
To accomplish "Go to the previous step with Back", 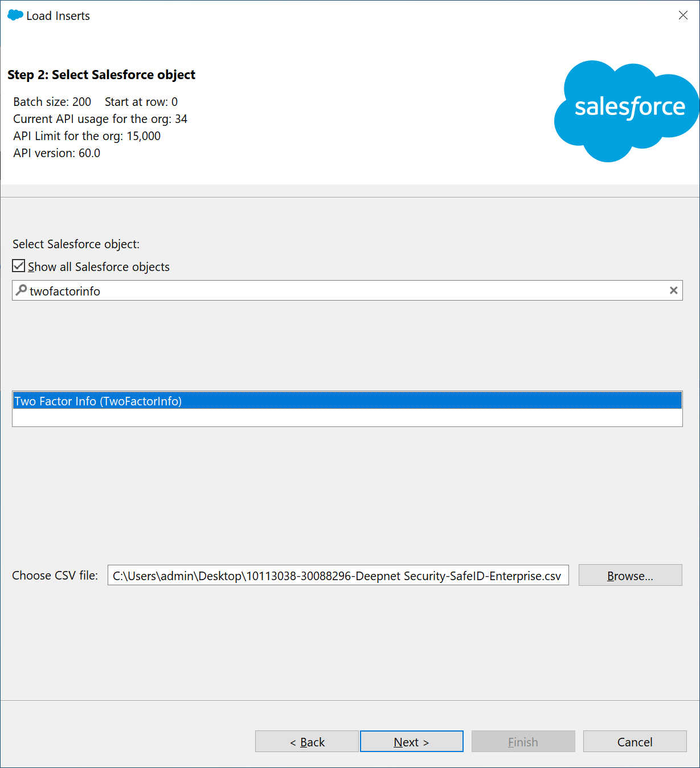I will pyautogui.click(x=307, y=741).
